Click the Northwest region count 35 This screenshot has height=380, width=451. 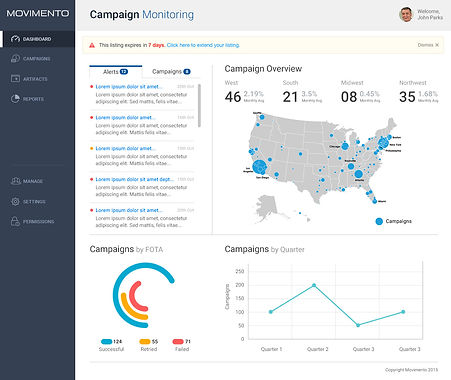[x=407, y=97]
